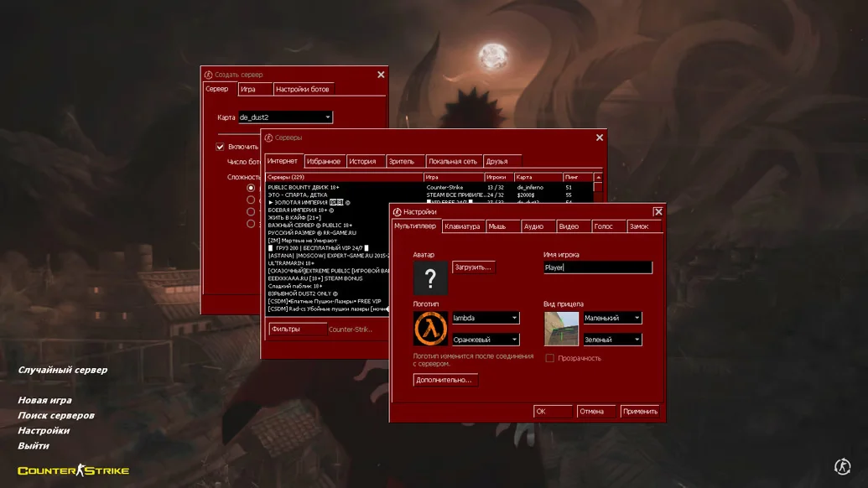
Task: Open the Избранное servers tab
Action: click(324, 161)
